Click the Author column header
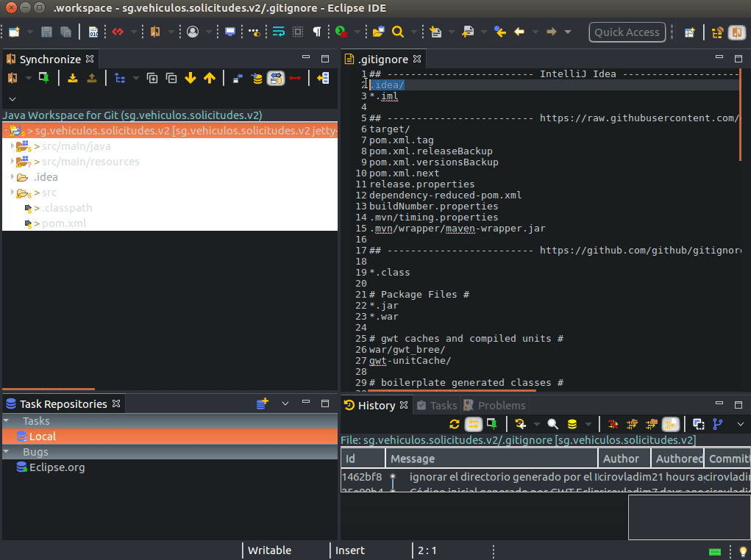This screenshot has height=560, width=751. coord(624,459)
